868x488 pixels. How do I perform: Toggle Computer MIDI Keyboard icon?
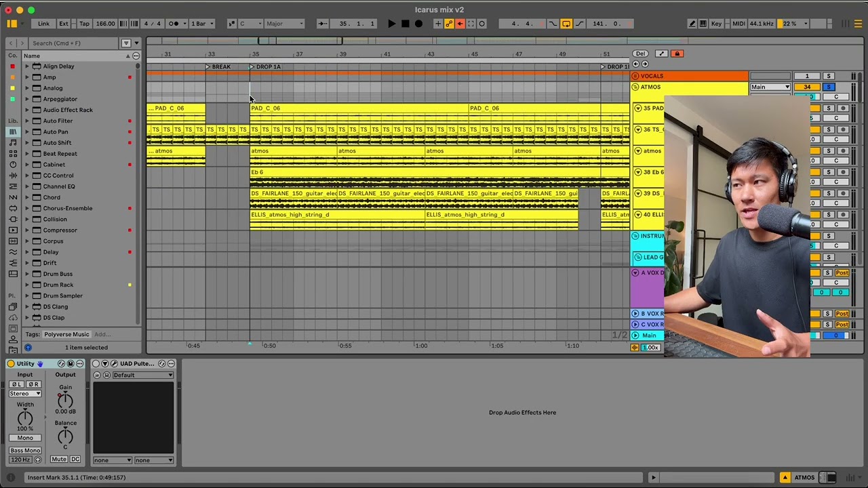[703, 24]
